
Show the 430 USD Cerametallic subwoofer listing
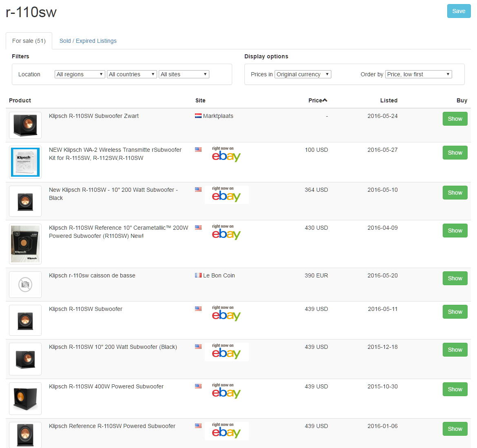(455, 231)
